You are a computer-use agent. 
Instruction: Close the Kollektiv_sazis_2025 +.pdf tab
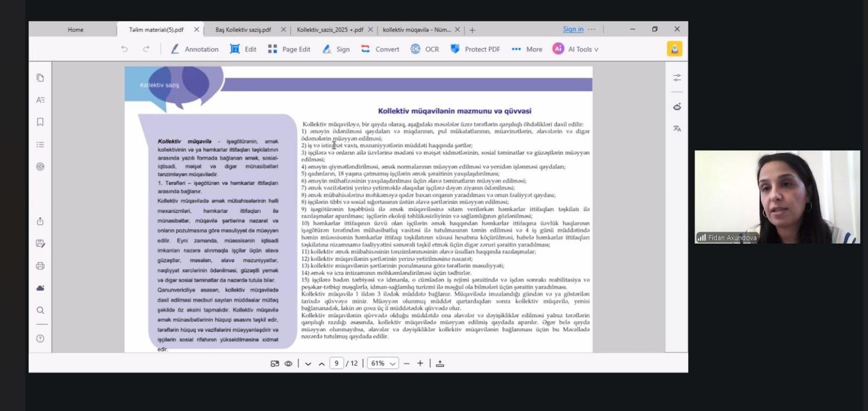pos(371,29)
